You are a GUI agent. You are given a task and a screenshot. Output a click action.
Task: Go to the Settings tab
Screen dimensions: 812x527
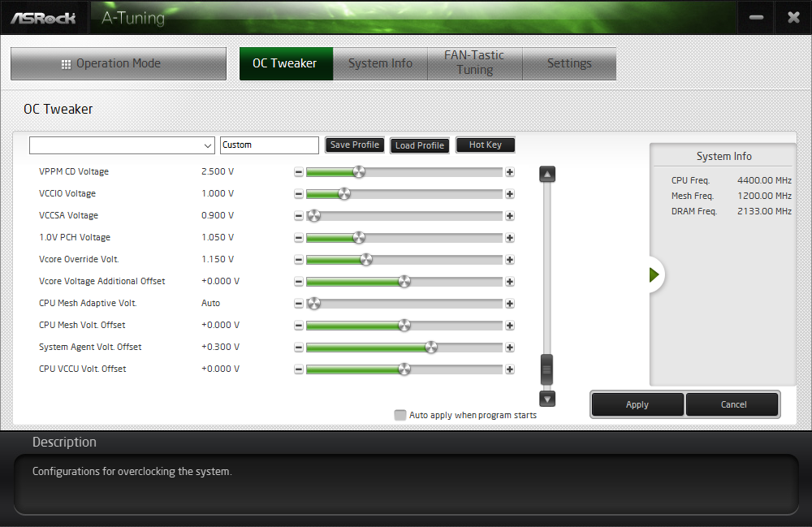pyautogui.click(x=569, y=63)
